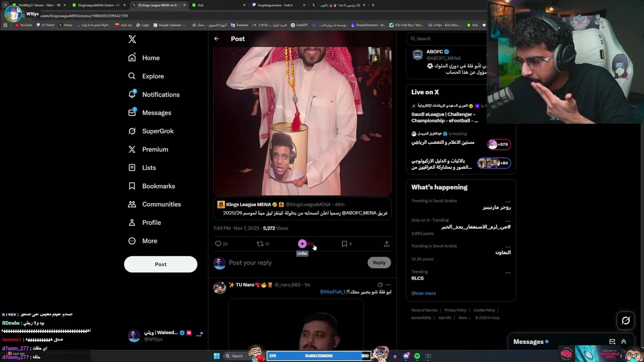
Task: Open Google Calendar bookmark
Action: [x=170, y=25]
